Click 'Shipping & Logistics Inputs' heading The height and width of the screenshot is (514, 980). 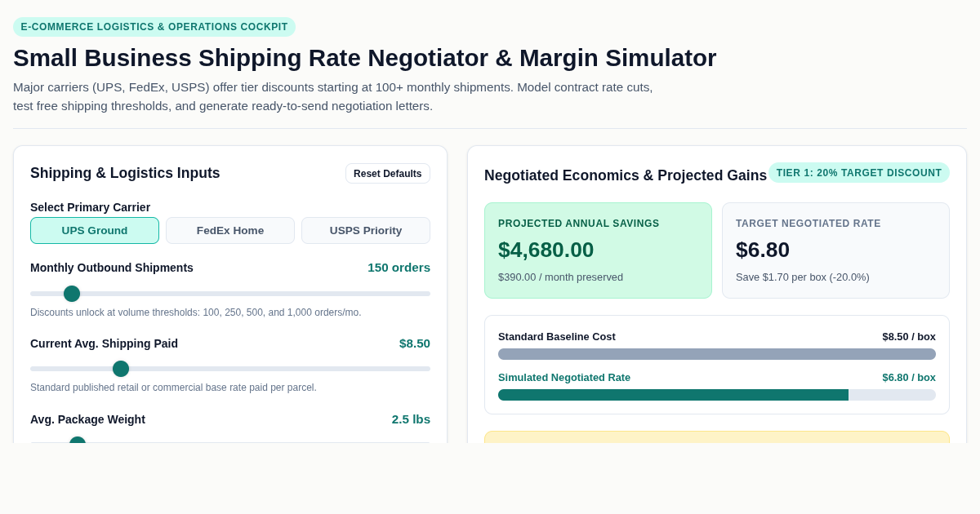(x=125, y=173)
